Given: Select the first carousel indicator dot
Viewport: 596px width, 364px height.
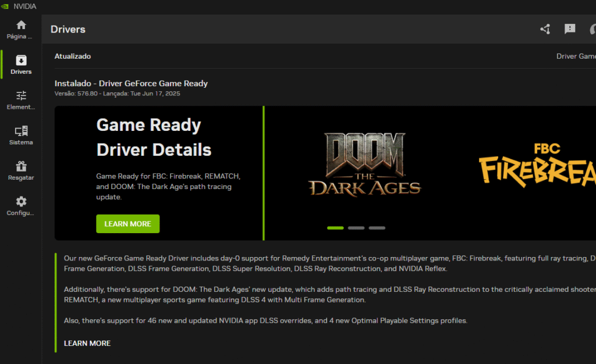Looking at the screenshot, I should click(x=335, y=228).
